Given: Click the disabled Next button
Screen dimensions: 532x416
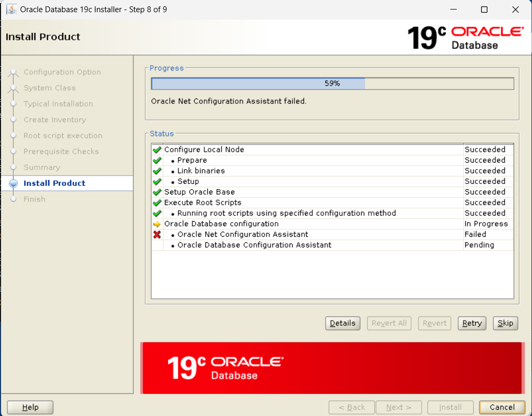Looking at the screenshot, I should click(399, 407).
